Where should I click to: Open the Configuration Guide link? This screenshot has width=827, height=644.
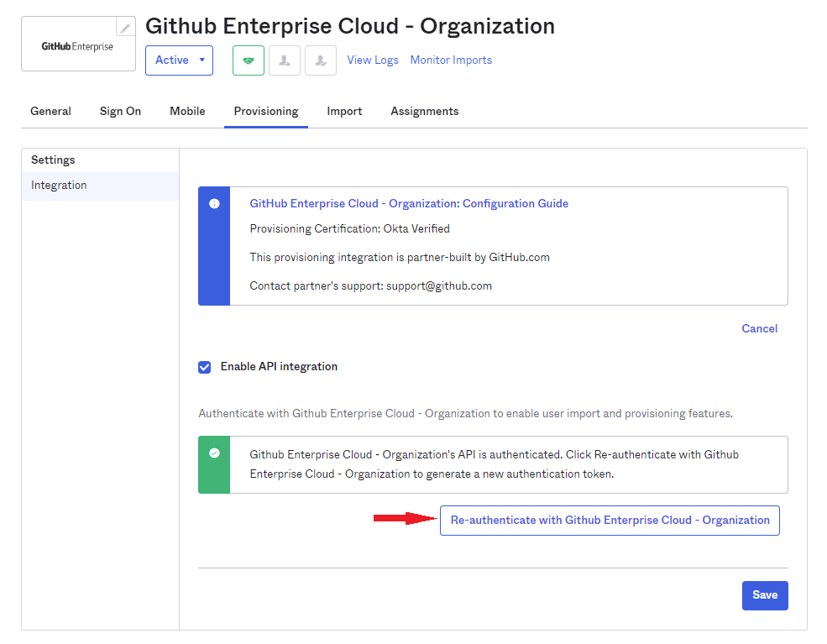[x=409, y=204]
